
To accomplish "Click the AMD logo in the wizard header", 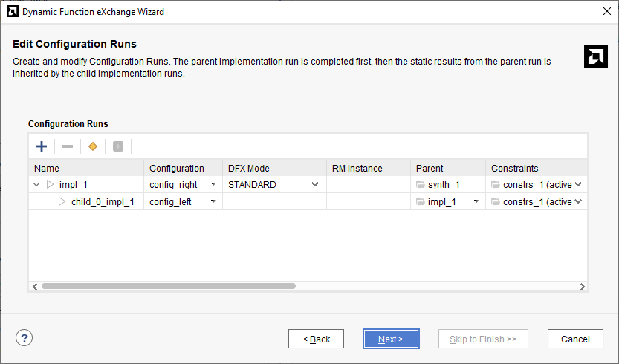I will click(596, 56).
